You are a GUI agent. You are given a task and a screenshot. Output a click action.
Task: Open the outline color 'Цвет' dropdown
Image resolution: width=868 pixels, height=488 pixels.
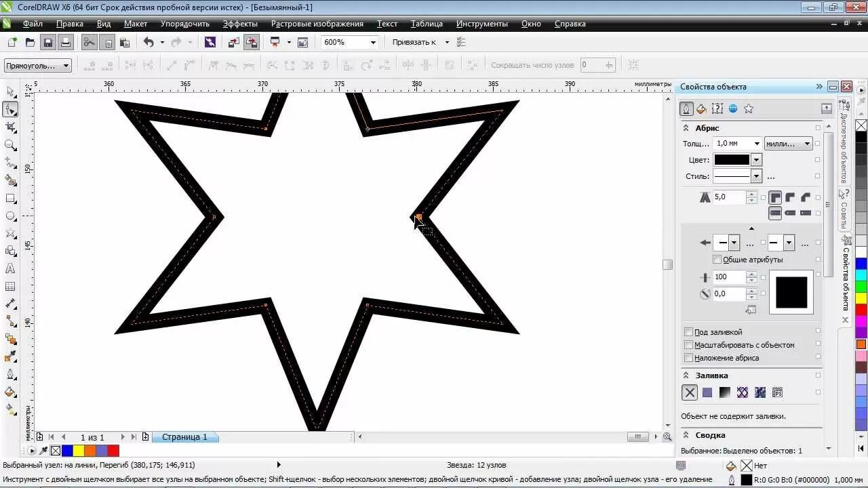click(x=757, y=160)
